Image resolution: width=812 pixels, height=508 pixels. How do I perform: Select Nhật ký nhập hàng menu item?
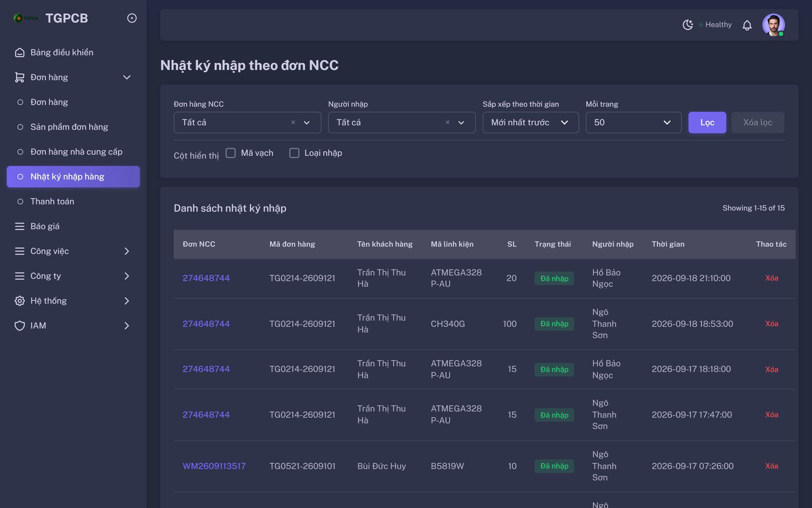[x=73, y=177]
